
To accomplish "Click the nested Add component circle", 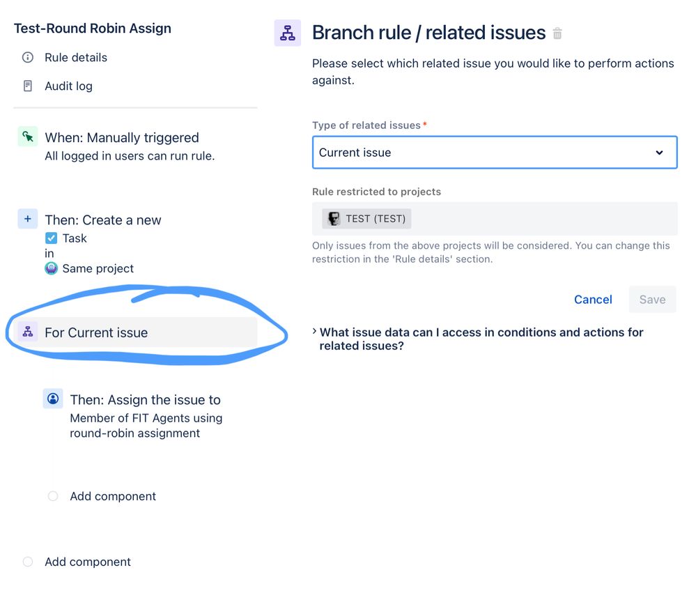I will [x=53, y=495].
